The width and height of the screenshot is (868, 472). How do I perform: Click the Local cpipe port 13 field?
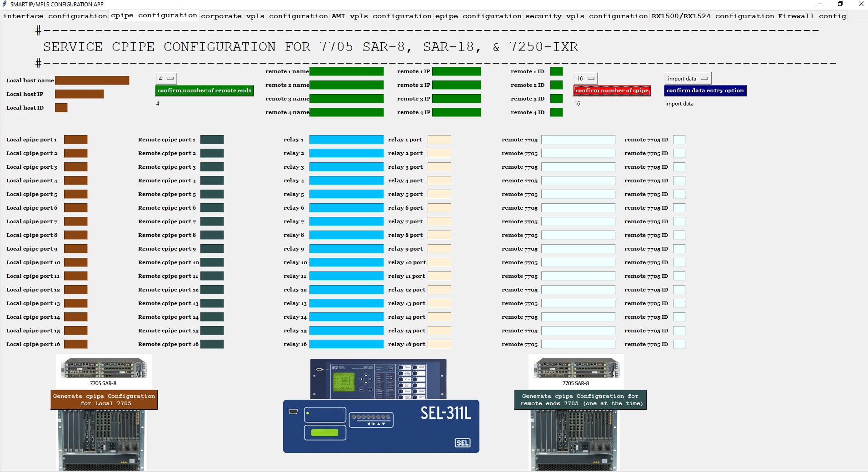pyautogui.click(x=76, y=303)
